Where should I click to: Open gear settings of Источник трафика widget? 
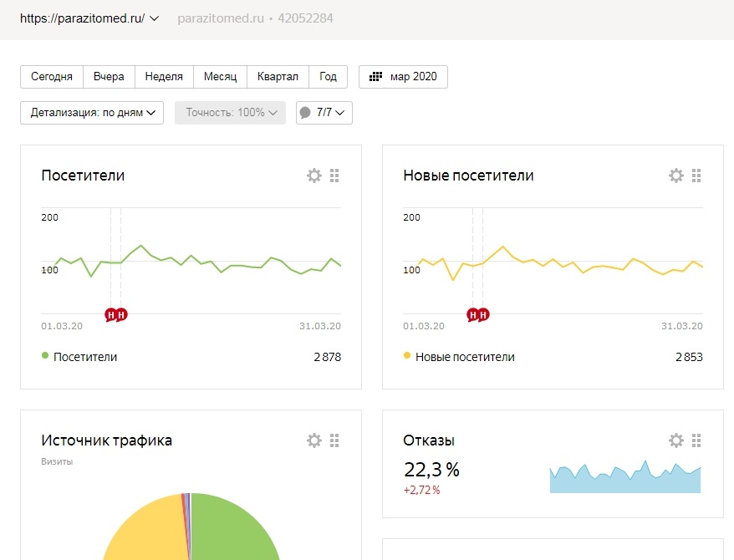coord(314,440)
